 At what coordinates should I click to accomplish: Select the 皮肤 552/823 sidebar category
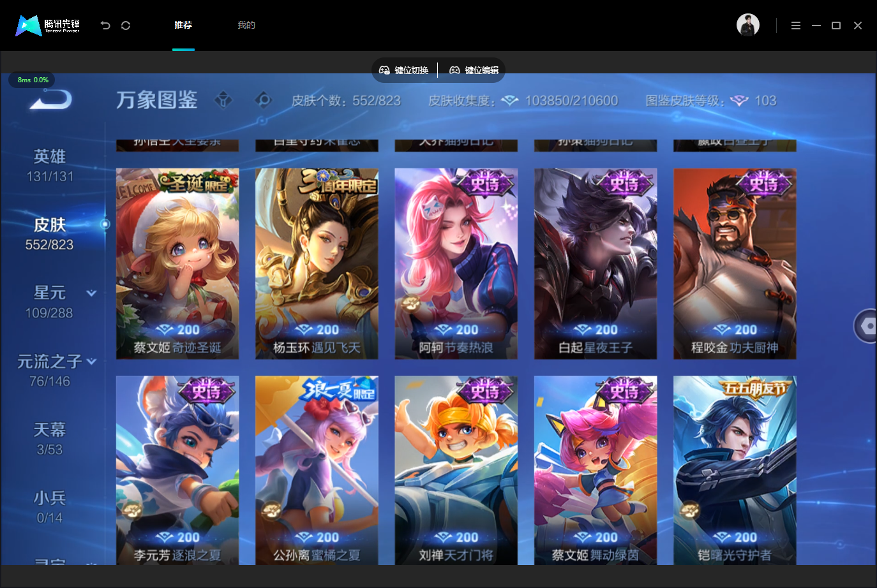click(50, 234)
